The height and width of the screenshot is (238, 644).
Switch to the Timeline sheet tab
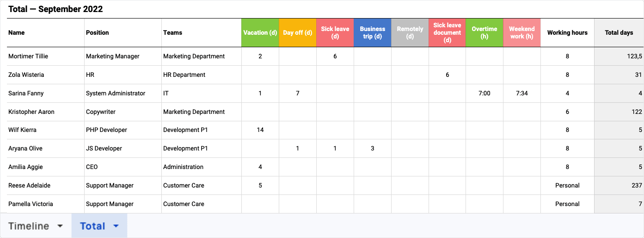pos(29,226)
